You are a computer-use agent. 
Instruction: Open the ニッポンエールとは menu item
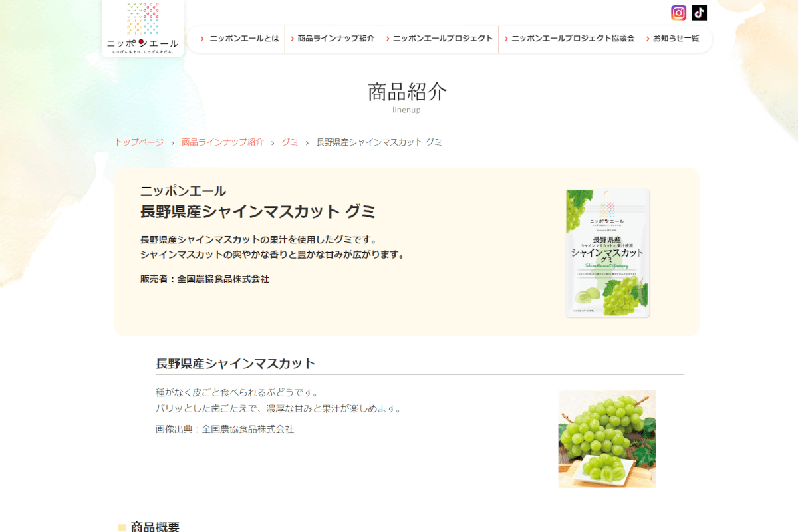[244, 39]
